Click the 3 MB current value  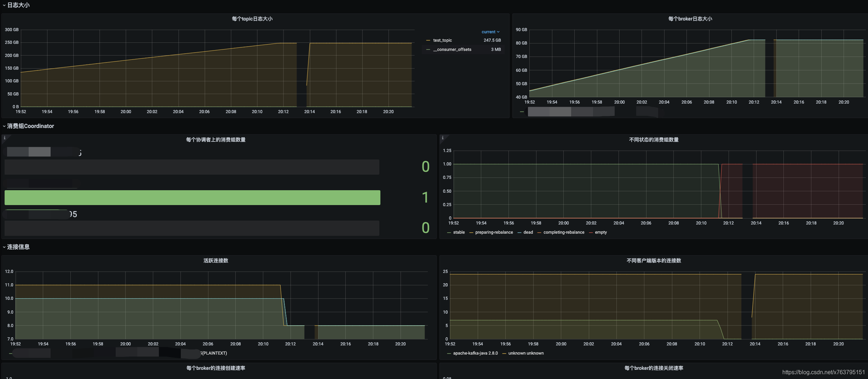(496, 49)
